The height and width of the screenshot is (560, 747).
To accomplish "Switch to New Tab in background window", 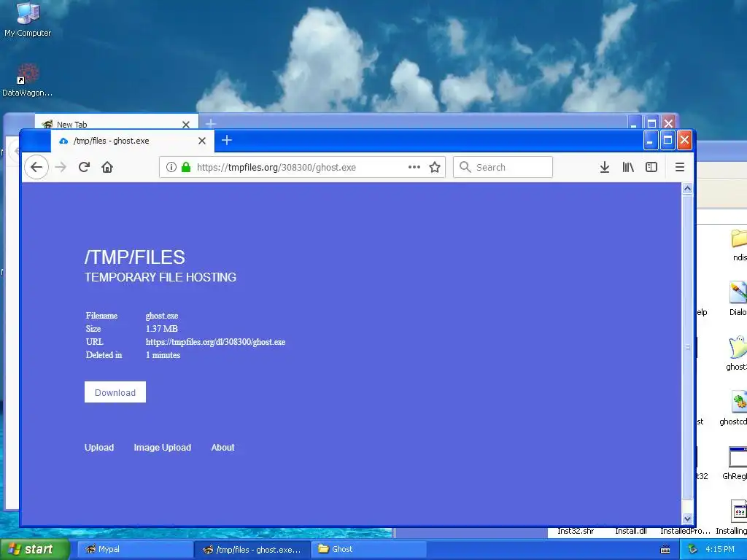I will (x=115, y=124).
